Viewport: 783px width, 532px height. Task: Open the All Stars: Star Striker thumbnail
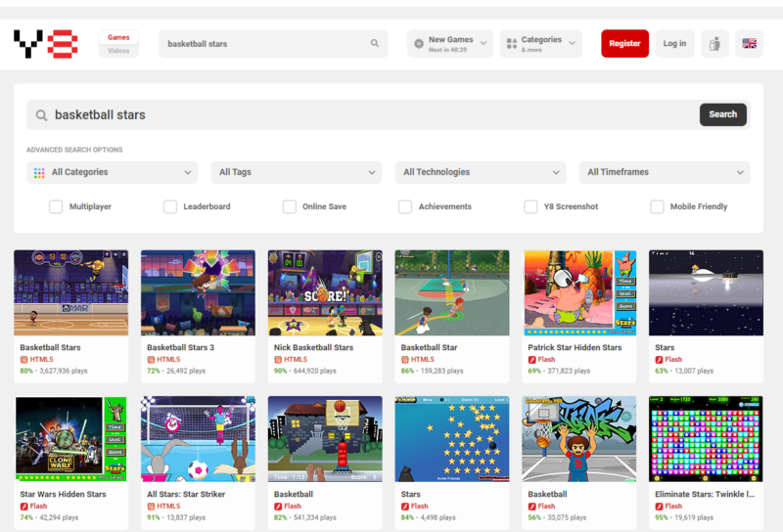point(199,439)
